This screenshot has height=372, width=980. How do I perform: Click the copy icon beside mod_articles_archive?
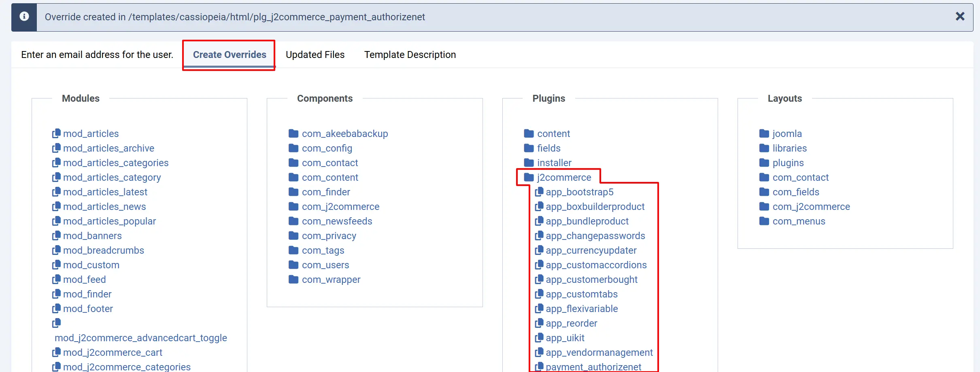click(x=56, y=148)
